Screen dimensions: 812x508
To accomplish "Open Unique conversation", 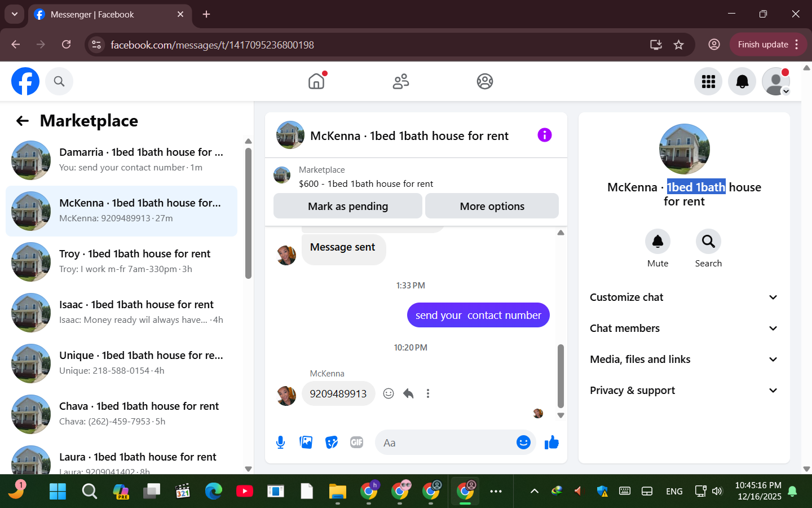I will click(x=121, y=364).
